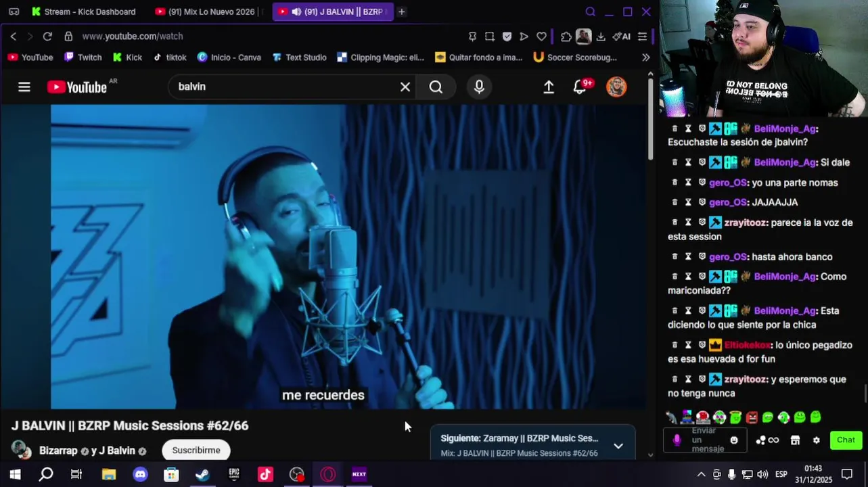Click the purple microphone in chat box

pyautogui.click(x=677, y=440)
